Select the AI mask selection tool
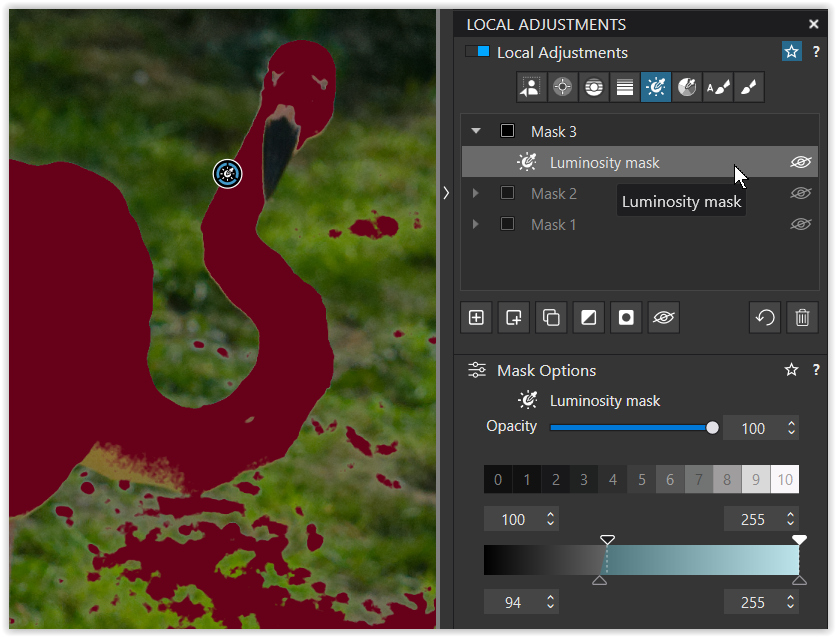This screenshot has height=637, width=836. [531, 88]
